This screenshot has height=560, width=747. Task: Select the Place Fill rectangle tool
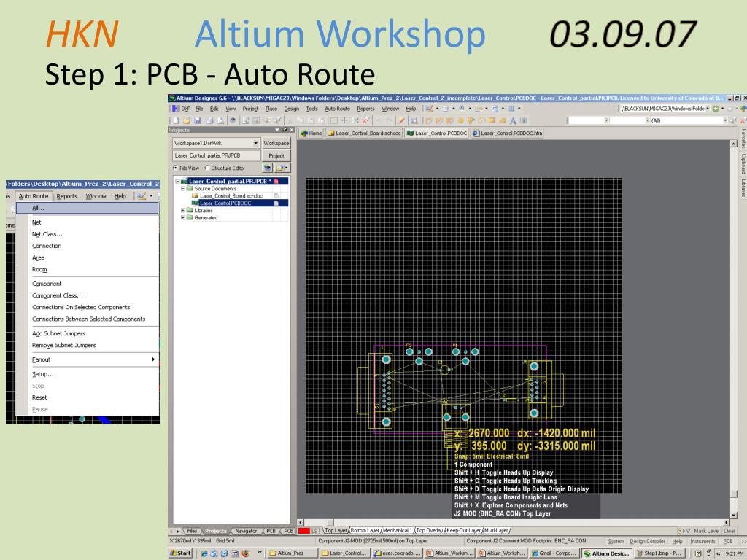point(492,121)
